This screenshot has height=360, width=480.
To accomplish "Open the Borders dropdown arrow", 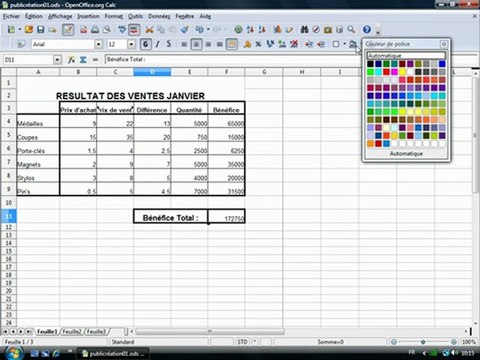I will point(344,44).
